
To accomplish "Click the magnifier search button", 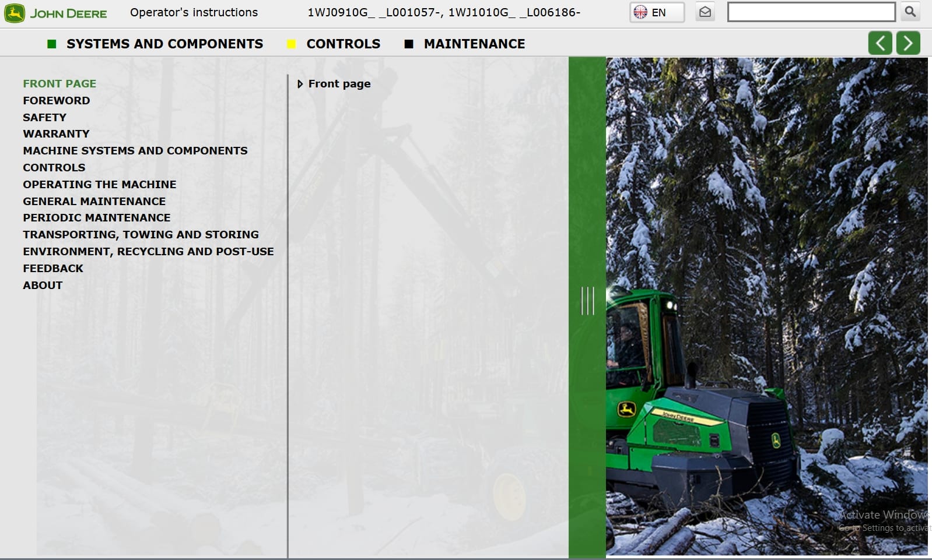I will point(910,12).
